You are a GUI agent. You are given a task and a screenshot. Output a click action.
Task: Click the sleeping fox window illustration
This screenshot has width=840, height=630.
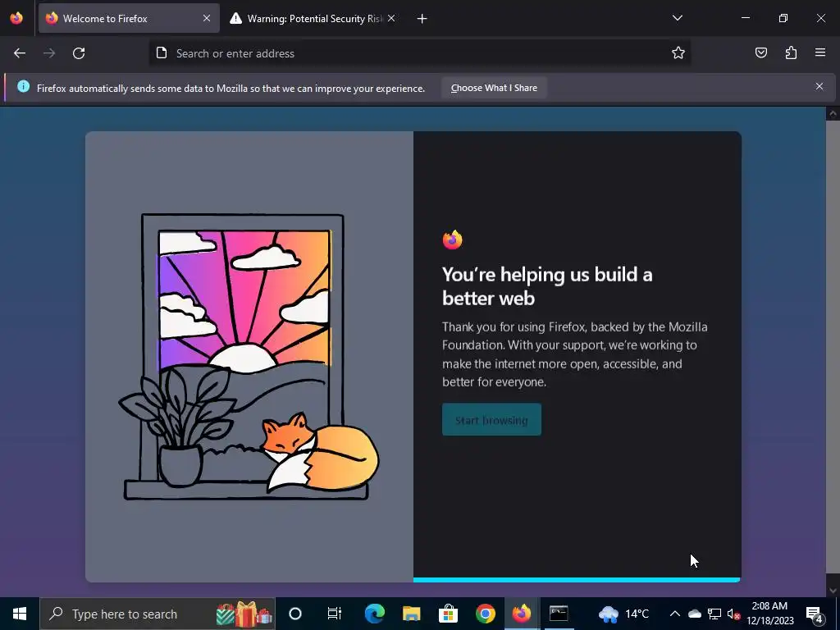(x=249, y=357)
